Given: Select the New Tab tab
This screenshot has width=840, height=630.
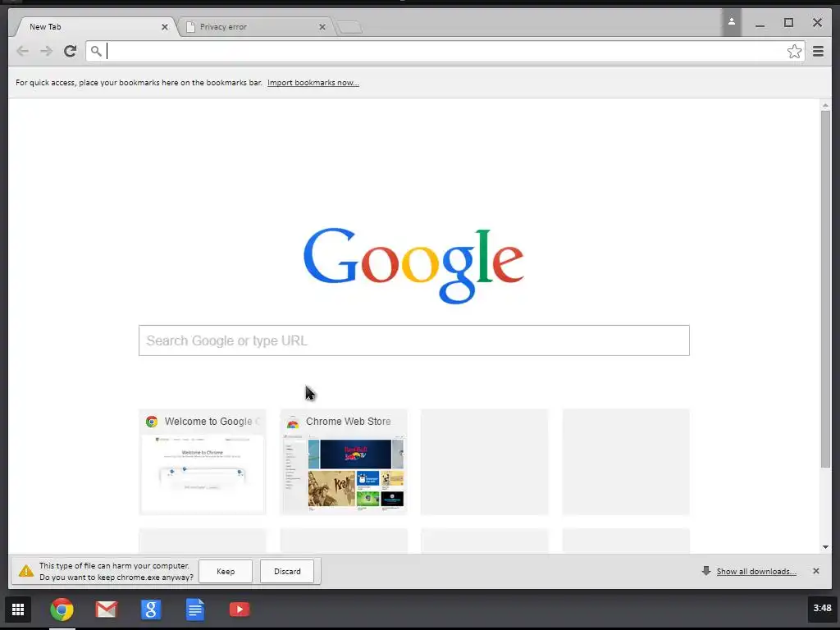Looking at the screenshot, I should (97, 27).
